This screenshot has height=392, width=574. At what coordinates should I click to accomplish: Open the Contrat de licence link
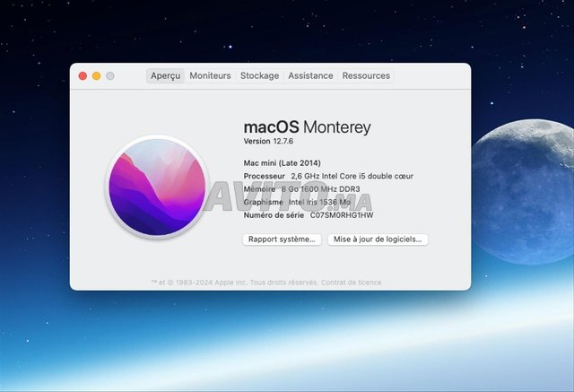[x=351, y=283]
